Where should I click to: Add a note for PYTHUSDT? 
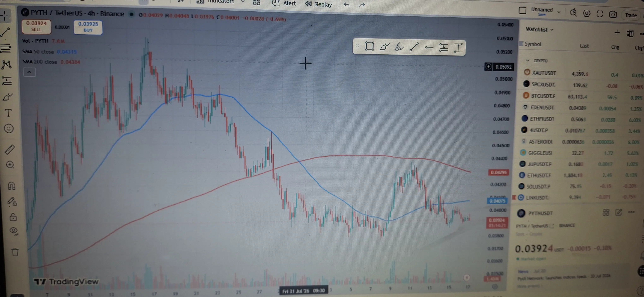[618, 212]
